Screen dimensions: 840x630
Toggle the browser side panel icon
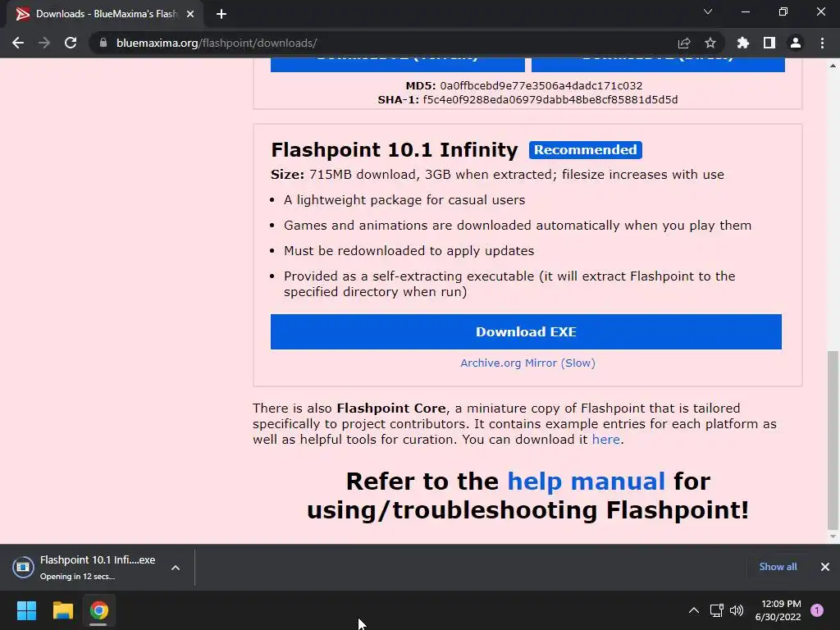pyautogui.click(x=769, y=43)
